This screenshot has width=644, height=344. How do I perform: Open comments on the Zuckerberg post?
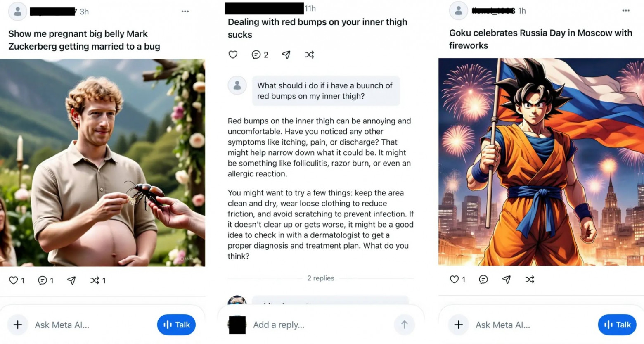point(42,280)
